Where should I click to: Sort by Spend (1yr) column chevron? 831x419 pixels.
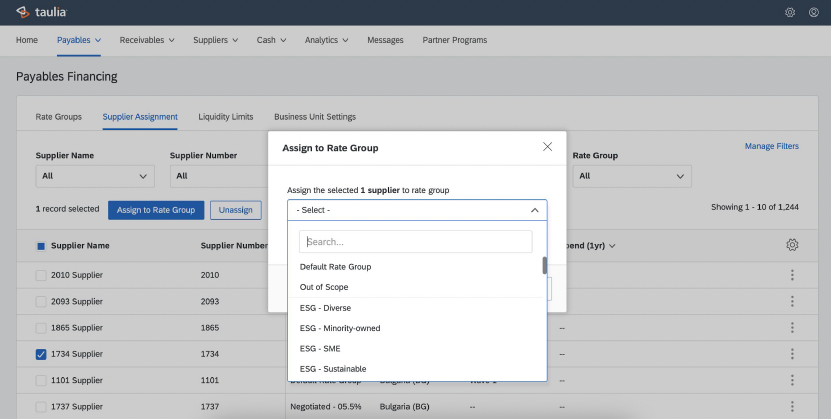click(612, 246)
